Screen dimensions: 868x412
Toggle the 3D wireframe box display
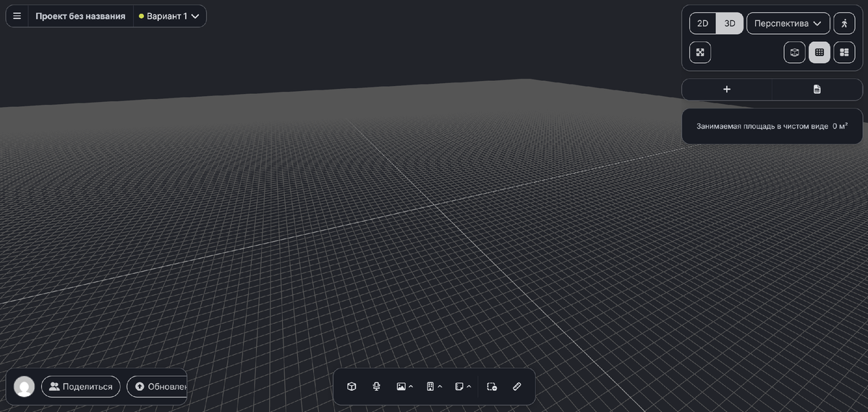point(795,52)
